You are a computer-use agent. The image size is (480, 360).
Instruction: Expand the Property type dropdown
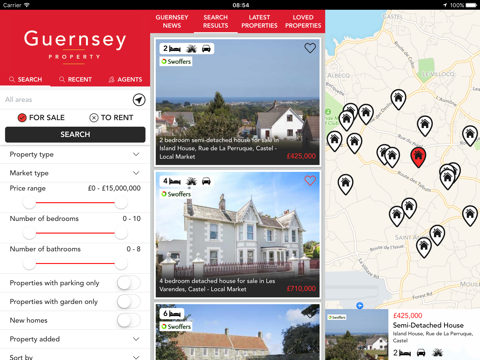75,154
